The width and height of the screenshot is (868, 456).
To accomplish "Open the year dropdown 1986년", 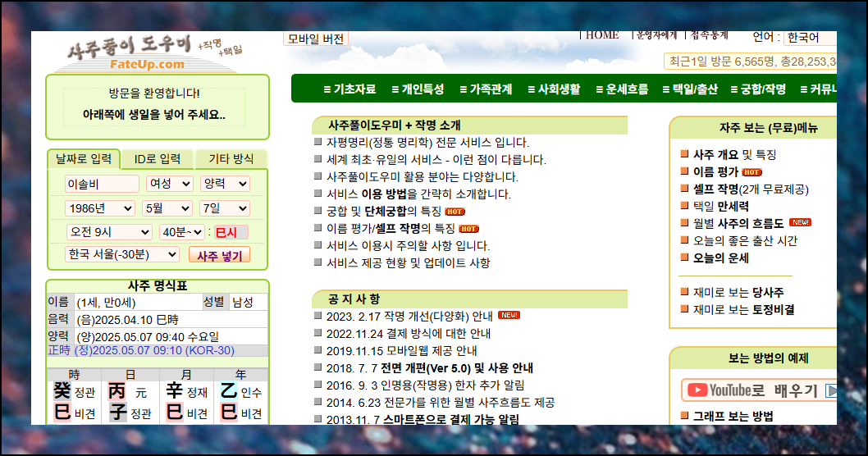I will pyautogui.click(x=100, y=208).
